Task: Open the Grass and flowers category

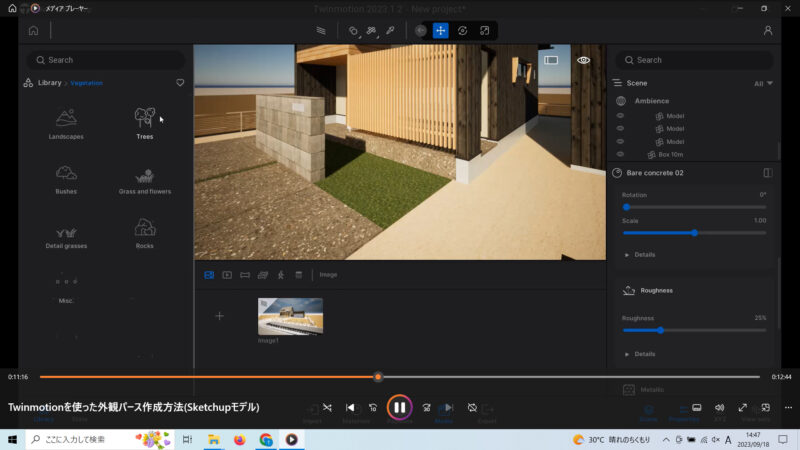Action: click(x=145, y=181)
